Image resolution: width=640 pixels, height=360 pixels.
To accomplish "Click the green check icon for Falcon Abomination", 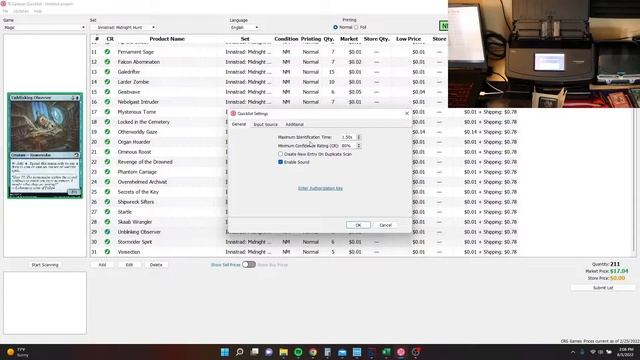I will click(107, 62).
